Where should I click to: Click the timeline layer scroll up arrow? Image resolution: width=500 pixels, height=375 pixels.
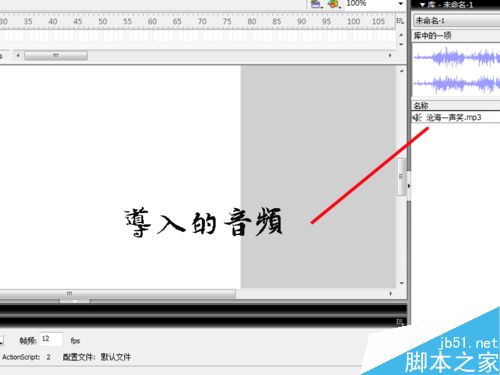(401, 35)
